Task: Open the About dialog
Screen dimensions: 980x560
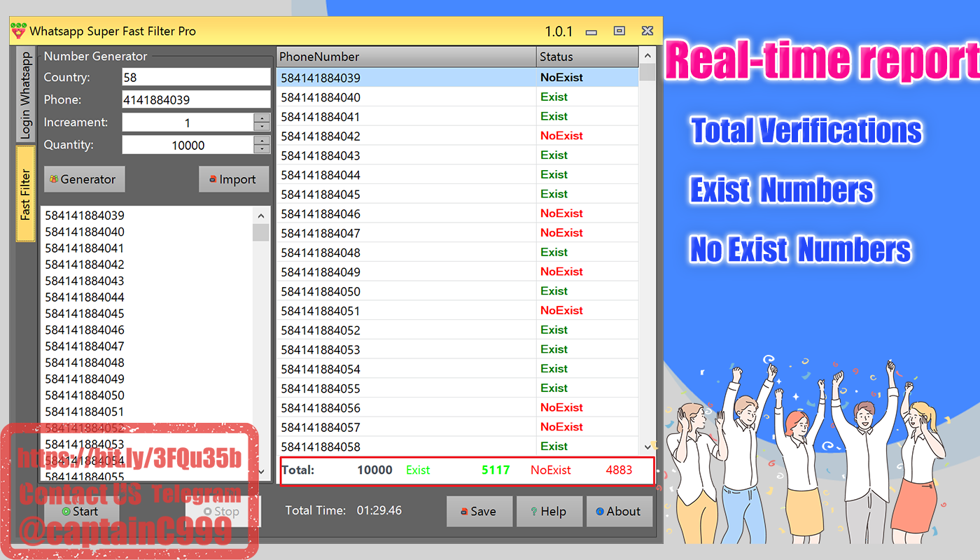Action: (619, 512)
